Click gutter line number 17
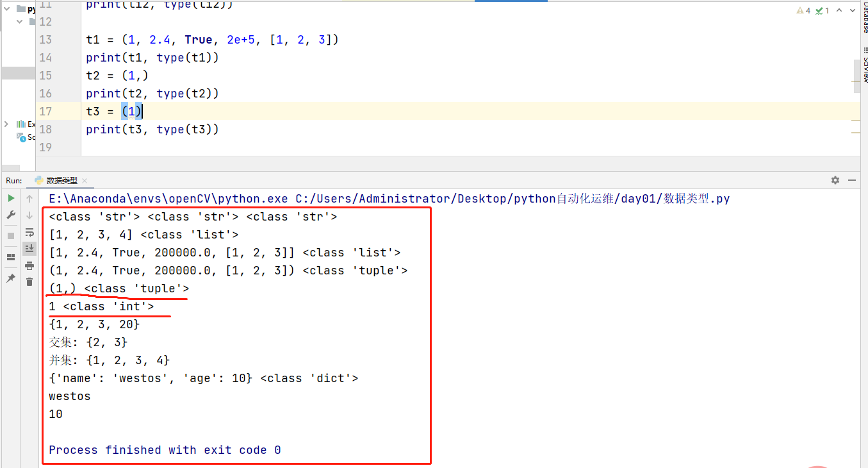 coord(45,112)
